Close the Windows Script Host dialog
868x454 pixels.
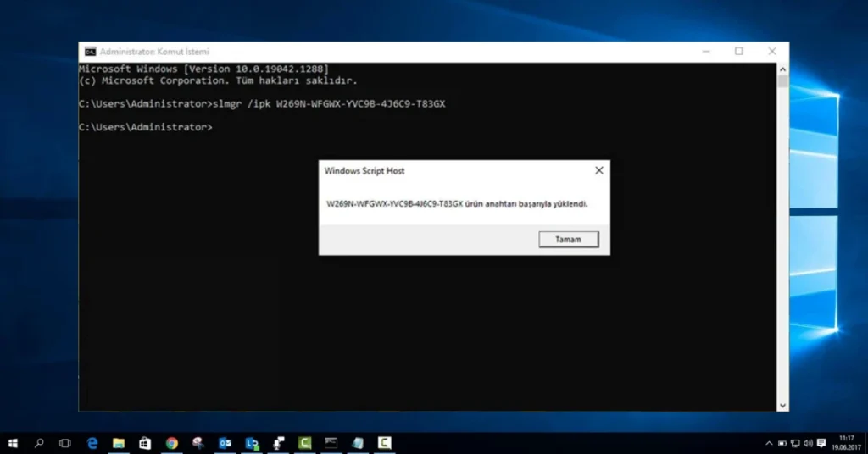tap(599, 170)
